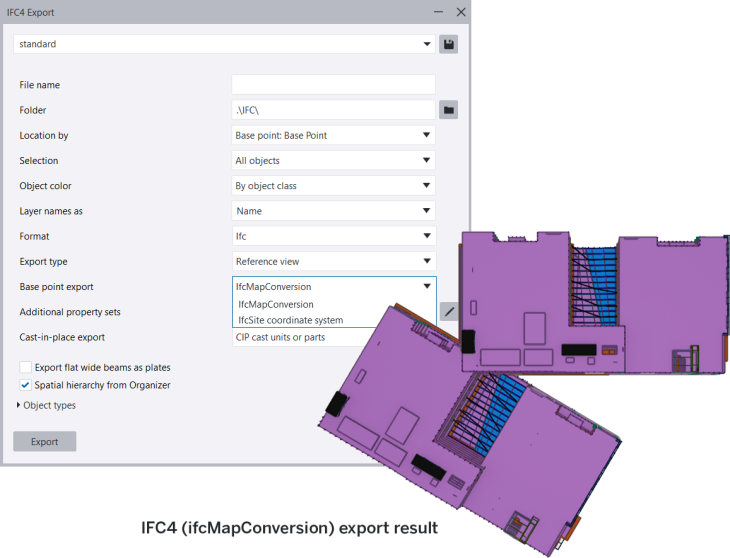Image resolution: width=730 pixels, height=558 pixels.
Task: Click the rotated purple model image
Action: (468, 428)
